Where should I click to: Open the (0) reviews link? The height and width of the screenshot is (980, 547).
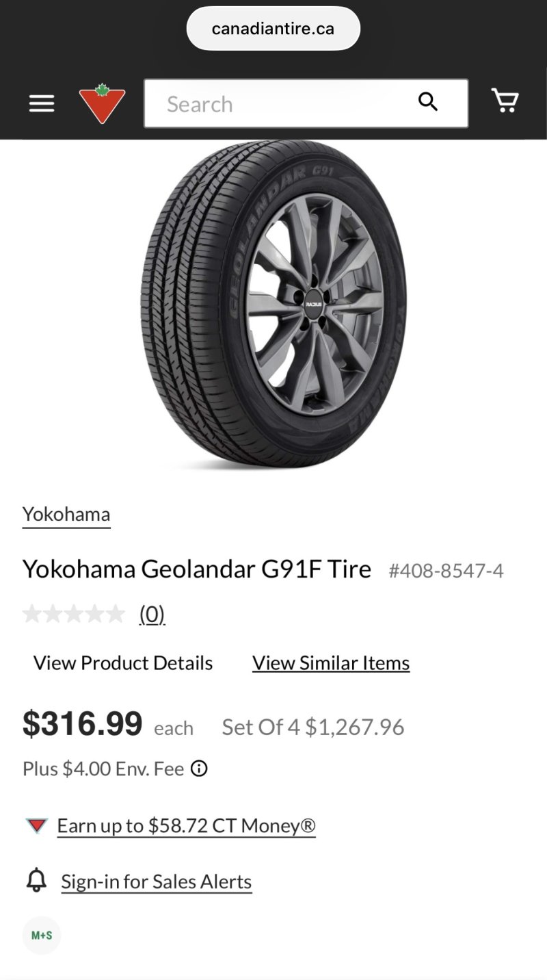[152, 614]
